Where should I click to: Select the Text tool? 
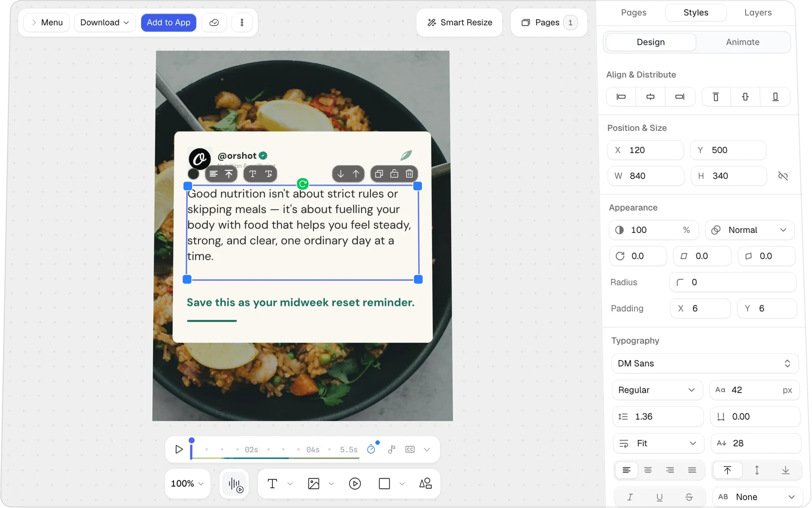(272, 484)
